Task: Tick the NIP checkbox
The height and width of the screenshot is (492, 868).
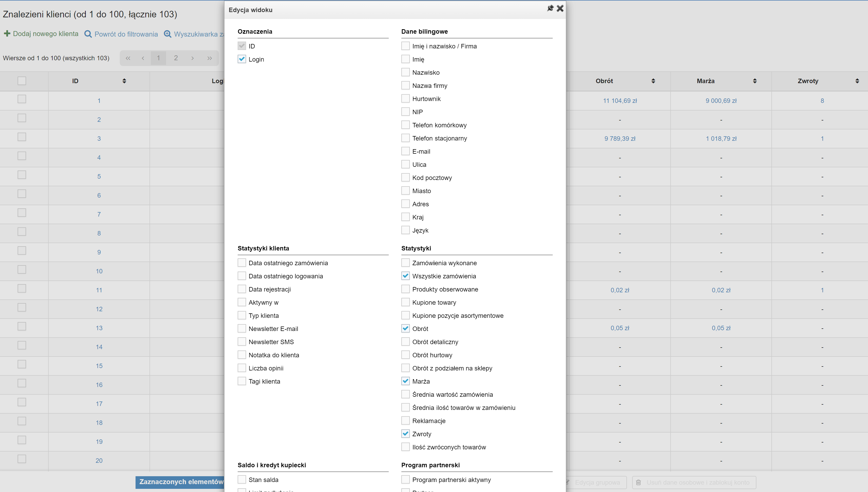Action: click(x=405, y=112)
